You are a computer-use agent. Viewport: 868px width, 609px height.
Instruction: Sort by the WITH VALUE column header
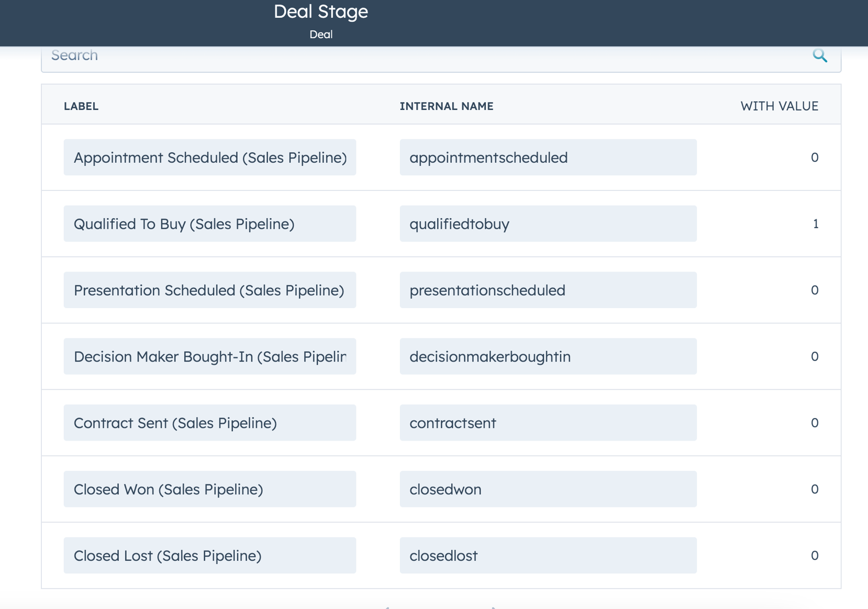(x=780, y=106)
